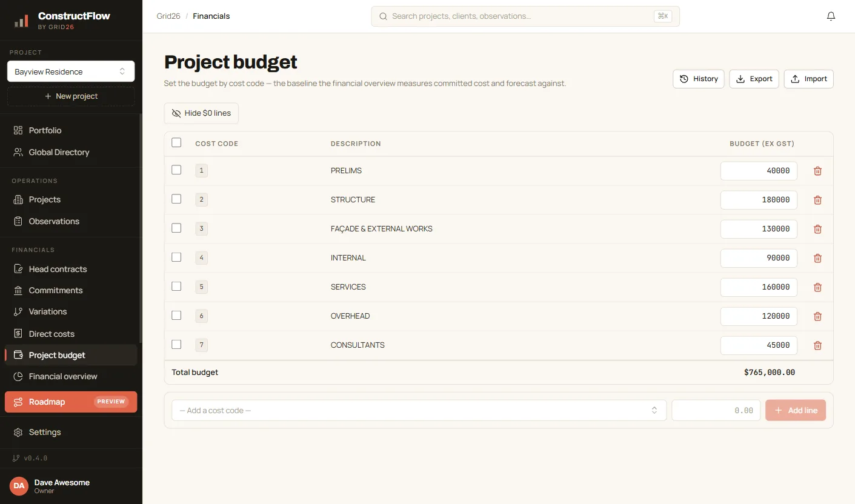Click the BUDGET (EX GST) column header

[x=762, y=144]
